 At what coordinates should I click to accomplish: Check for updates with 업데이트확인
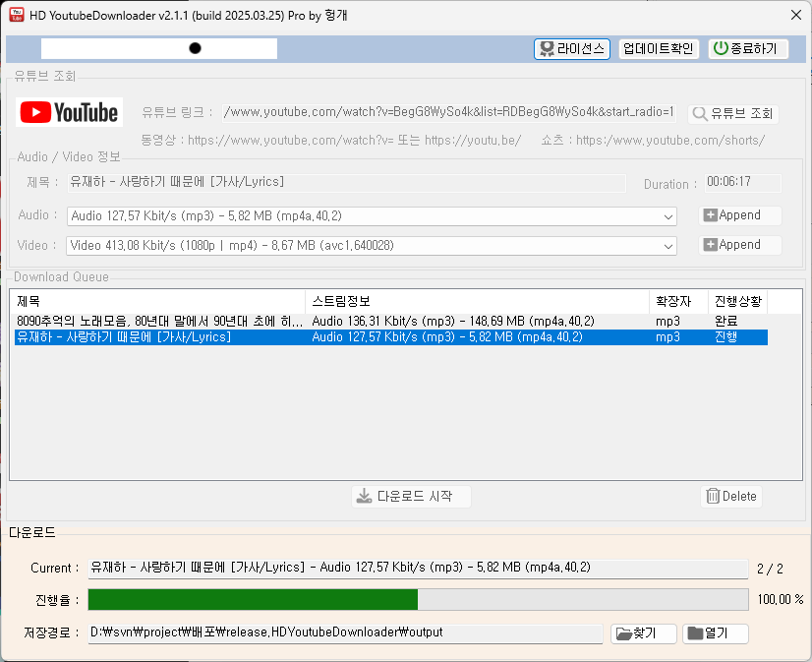pyautogui.click(x=659, y=49)
